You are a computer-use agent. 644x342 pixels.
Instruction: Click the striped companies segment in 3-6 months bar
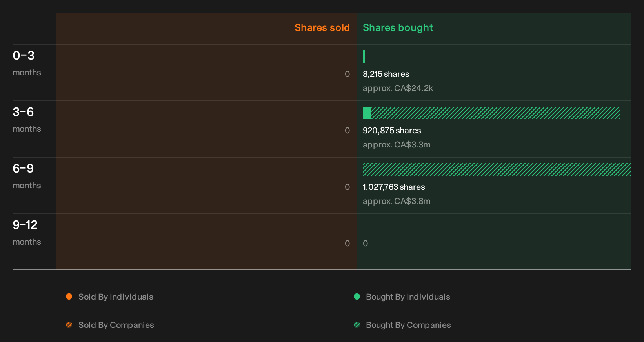pyautogui.click(x=496, y=113)
